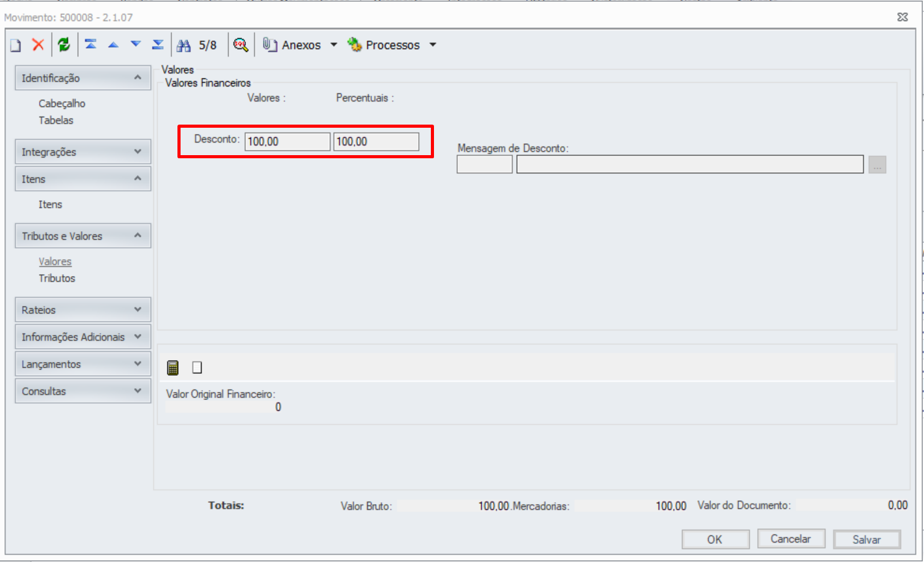
Task: Open the Processos dropdown arrow
Action: 433,45
